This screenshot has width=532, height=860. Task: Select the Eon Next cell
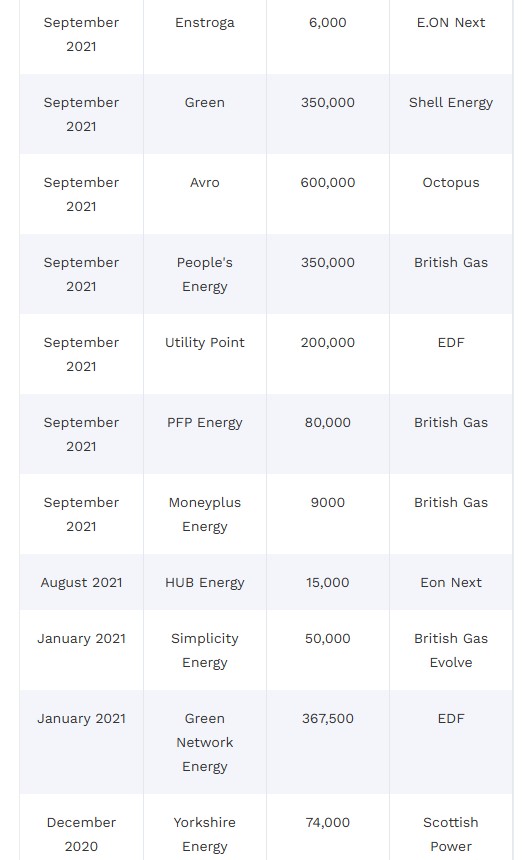pos(451,582)
